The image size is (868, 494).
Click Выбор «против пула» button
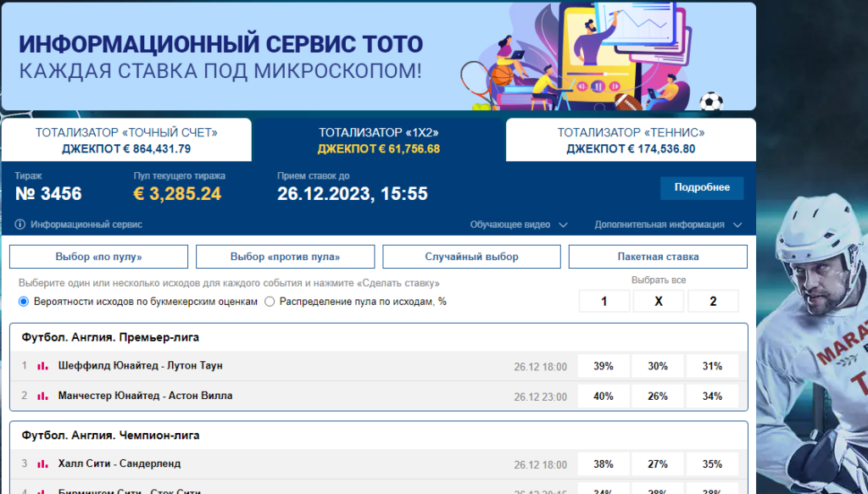click(285, 257)
